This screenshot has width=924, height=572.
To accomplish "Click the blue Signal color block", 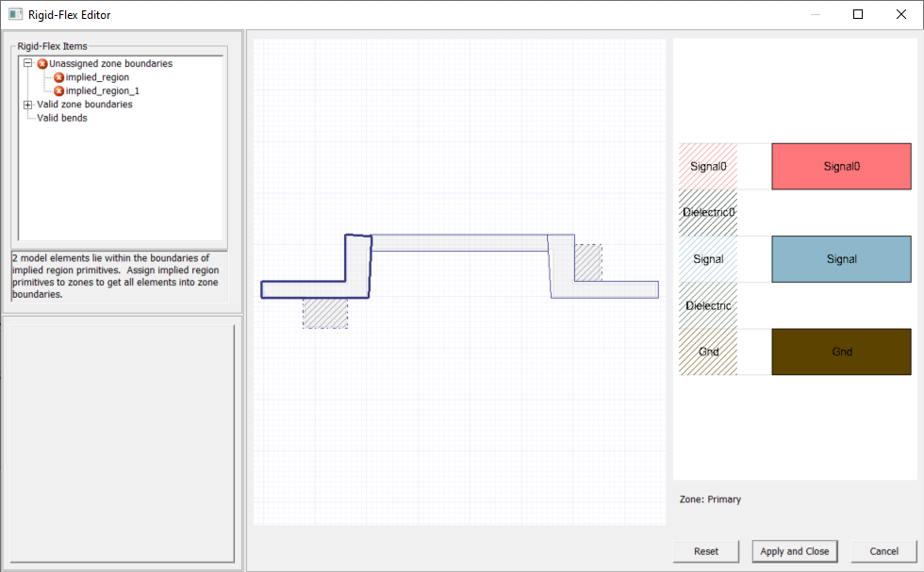I will tap(840, 259).
